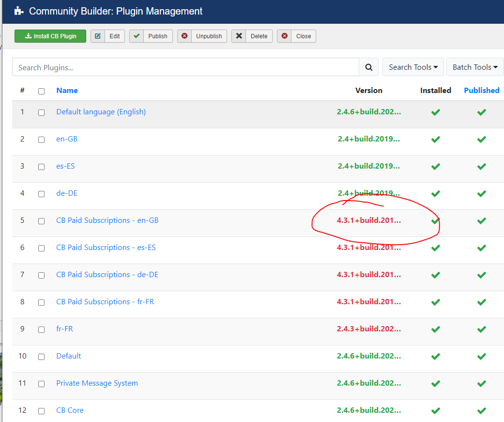
Task: Toggle Published checkmark for Default language (English)
Action: tap(482, 112)
